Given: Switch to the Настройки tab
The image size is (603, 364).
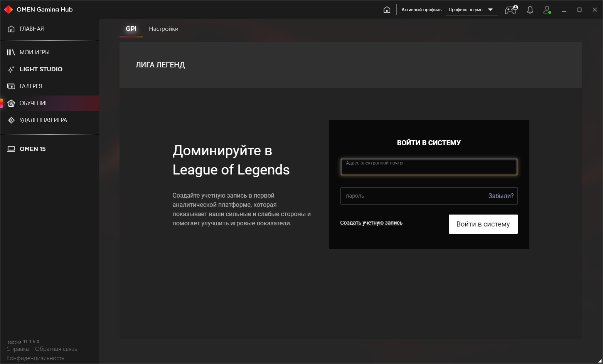Looking at the screenshot, I should tap(163, 29).
